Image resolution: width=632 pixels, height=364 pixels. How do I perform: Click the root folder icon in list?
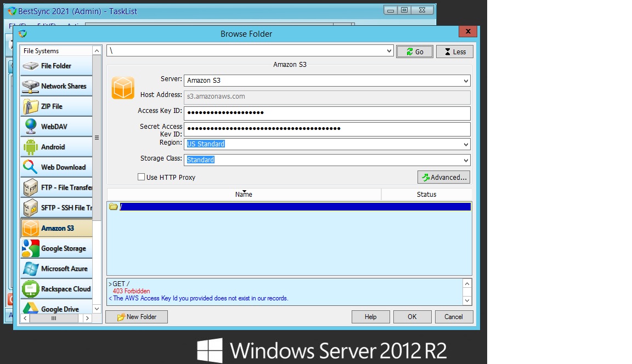click(114, 207)
